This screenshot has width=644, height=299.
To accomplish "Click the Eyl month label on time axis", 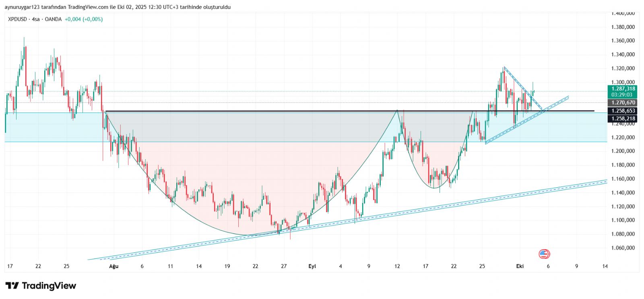I will [312, 266].
